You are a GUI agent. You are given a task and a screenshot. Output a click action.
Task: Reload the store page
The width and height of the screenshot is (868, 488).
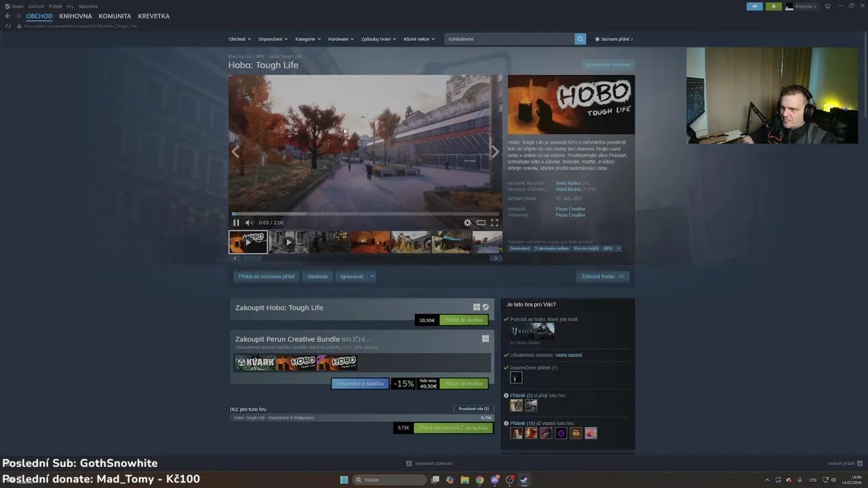click(8, 26)
